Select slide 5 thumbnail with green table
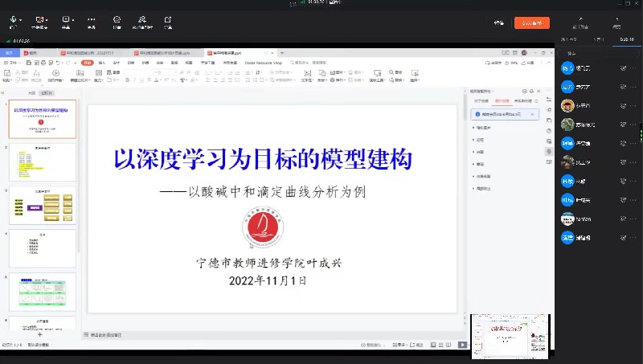 click(x=43, y=292)
